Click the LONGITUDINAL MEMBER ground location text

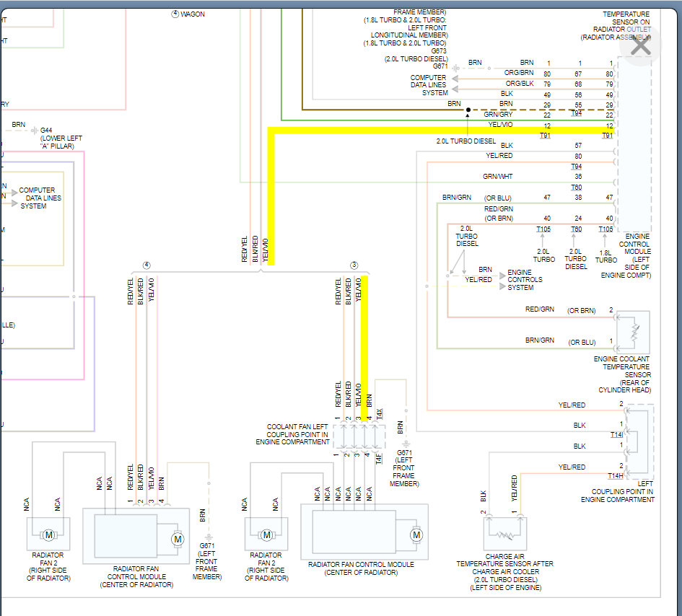click(x=409, y=35)
